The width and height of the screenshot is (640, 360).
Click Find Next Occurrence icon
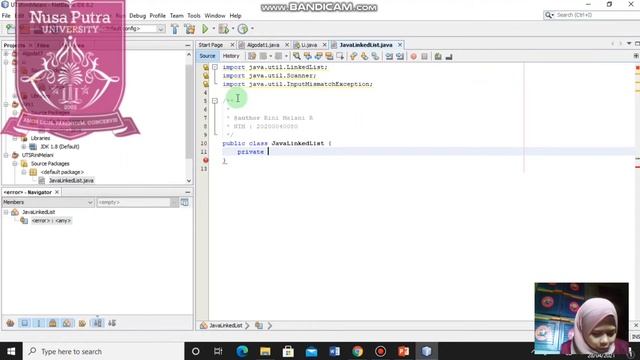point(318,56)
